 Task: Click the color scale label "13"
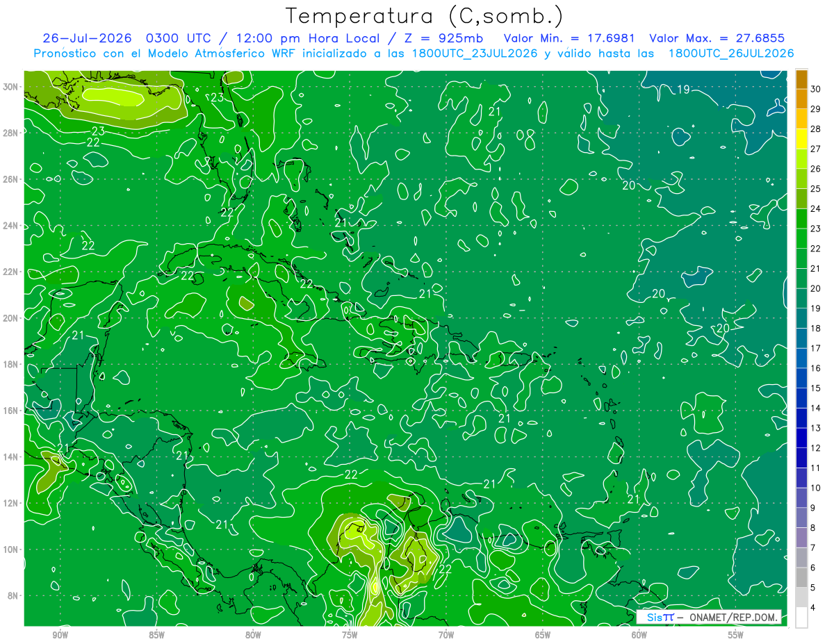(816, 428)
